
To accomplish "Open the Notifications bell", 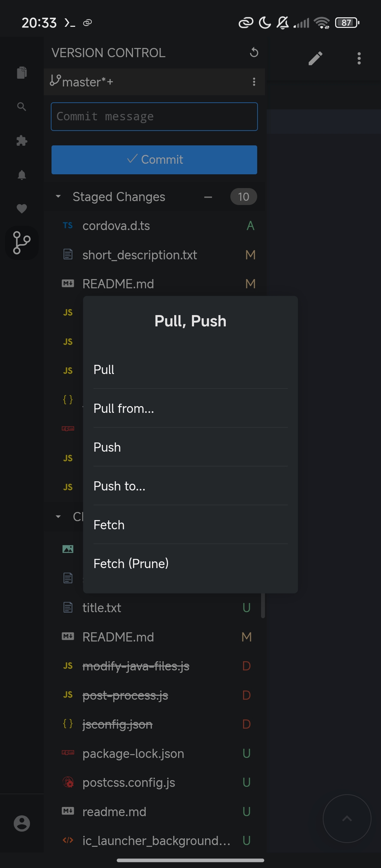I will click(x=22, y=175).
